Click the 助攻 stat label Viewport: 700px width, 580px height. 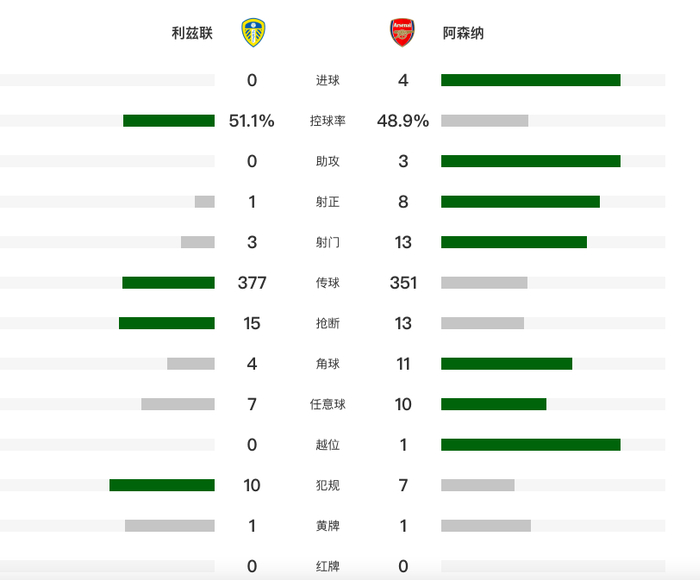[327, 162]
